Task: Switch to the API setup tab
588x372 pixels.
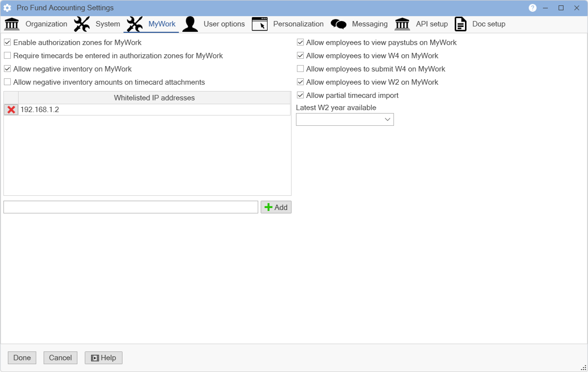Action: [x=431, y=24]
